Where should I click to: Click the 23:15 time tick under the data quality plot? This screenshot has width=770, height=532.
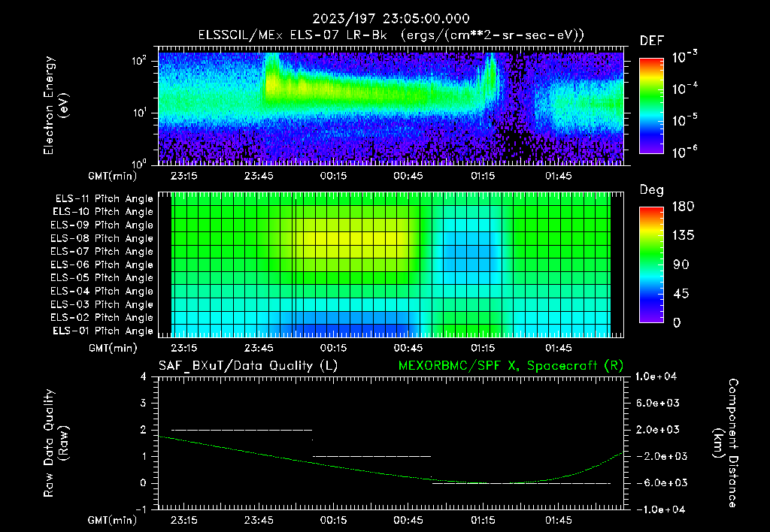point(183,520)
